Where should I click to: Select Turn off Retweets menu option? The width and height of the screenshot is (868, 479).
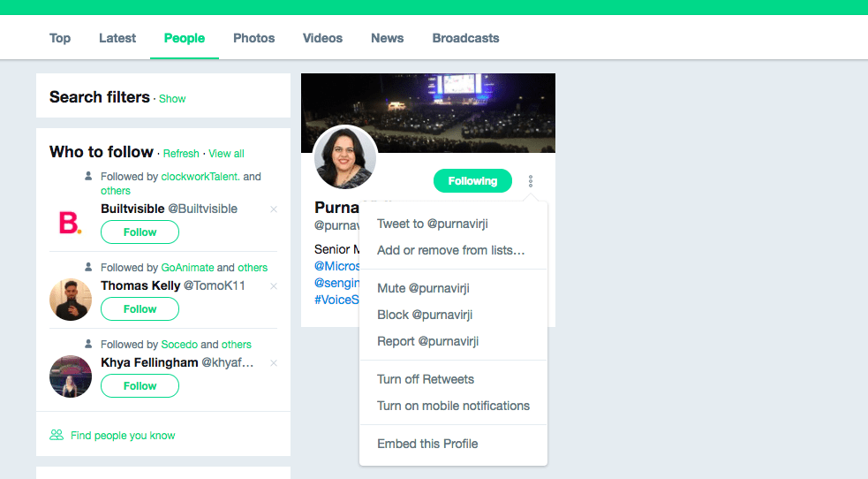[x=426, y=379]
